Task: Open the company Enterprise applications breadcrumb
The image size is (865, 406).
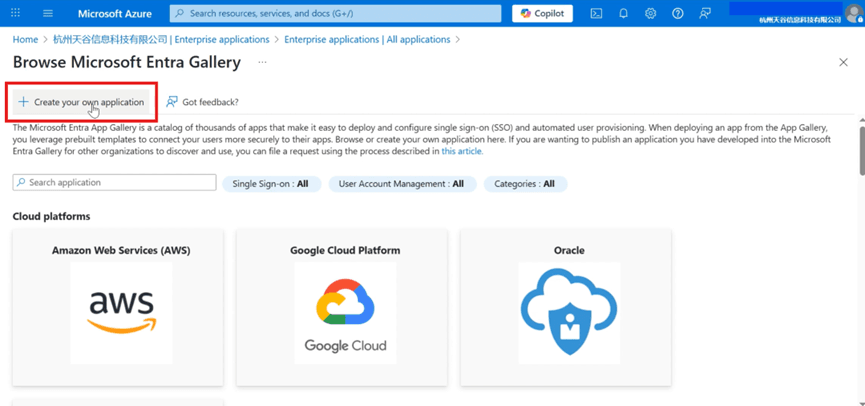Action: 161,40
